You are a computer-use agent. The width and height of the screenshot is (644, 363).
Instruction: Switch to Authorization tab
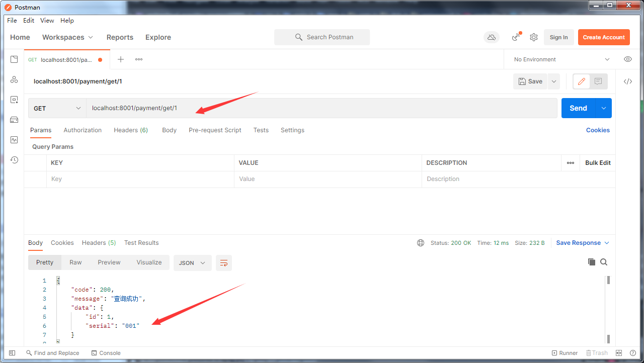pos(83,130)
